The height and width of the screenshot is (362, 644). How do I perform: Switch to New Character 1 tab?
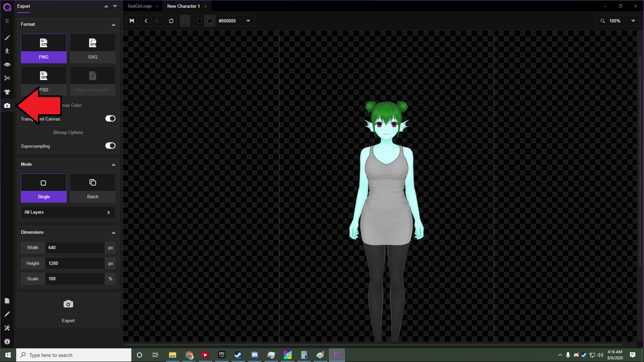[183, 6]
